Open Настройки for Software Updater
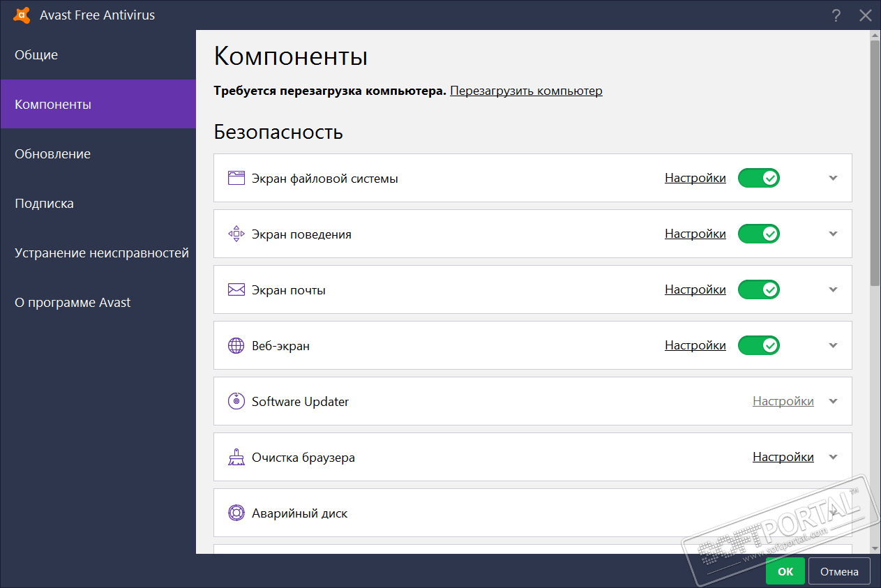 783,401
